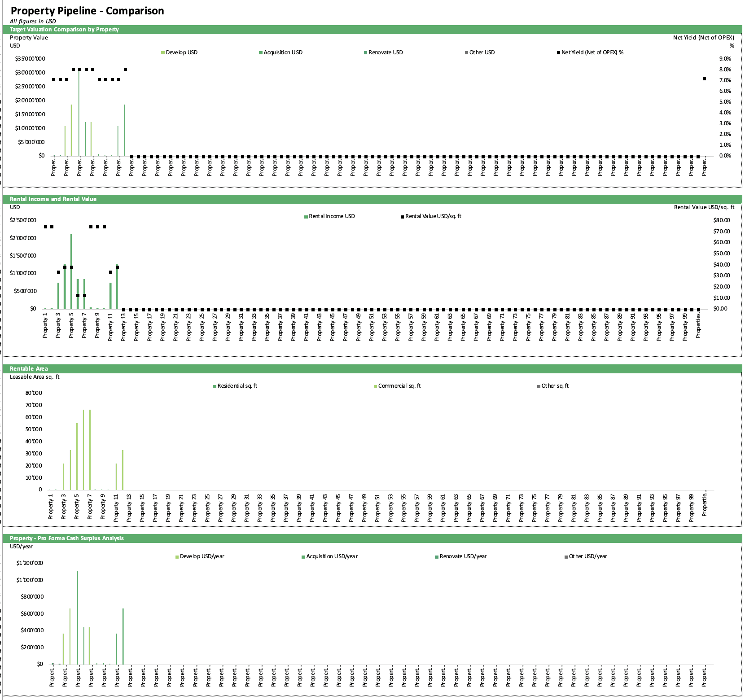Image resolution: width=745 pixels, height=700 pixels.
Task: Click the "Rentable Area" section header
Action: 29,368
